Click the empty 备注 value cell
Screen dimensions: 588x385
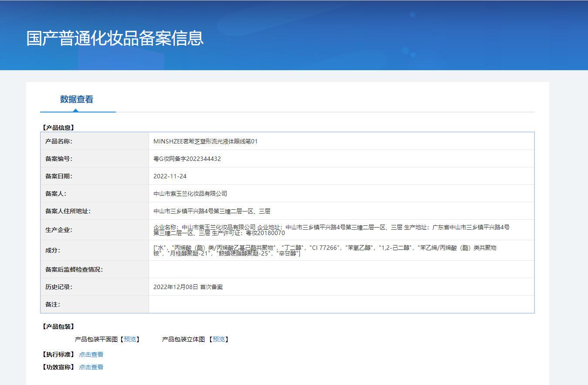coord(341,304)
